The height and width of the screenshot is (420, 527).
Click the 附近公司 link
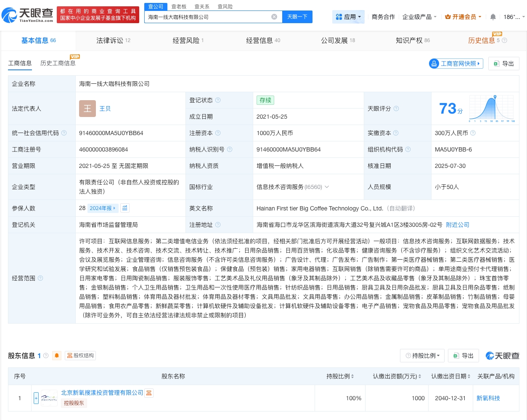pos(458,225)
